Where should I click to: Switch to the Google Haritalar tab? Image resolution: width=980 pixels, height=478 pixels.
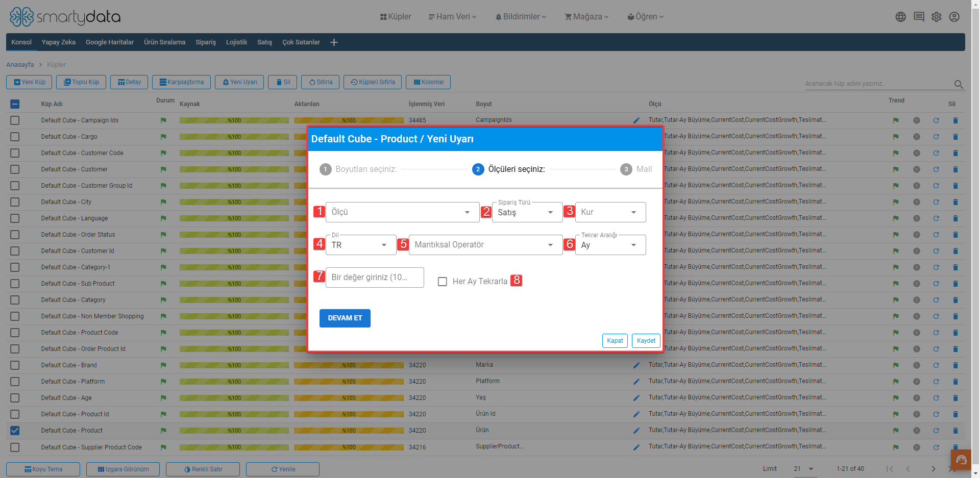pos(110,42)
